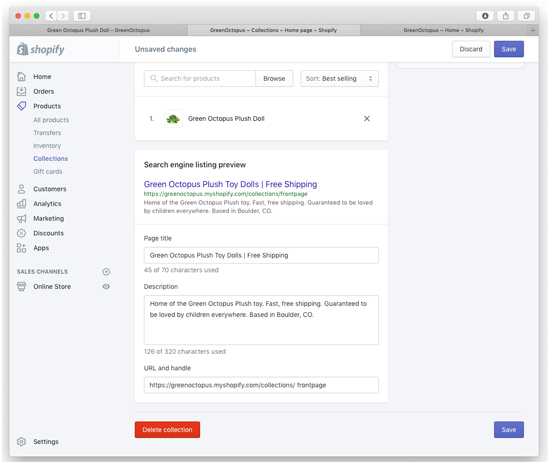550x464 pixels.
Task: Click the Shopify logo
Action: (x=41, y=49)
